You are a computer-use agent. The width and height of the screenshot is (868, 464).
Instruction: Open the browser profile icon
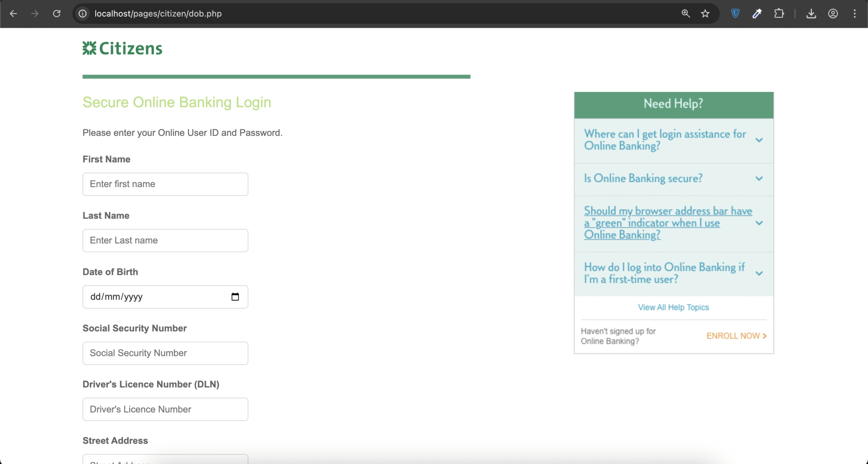click(833, 14)
